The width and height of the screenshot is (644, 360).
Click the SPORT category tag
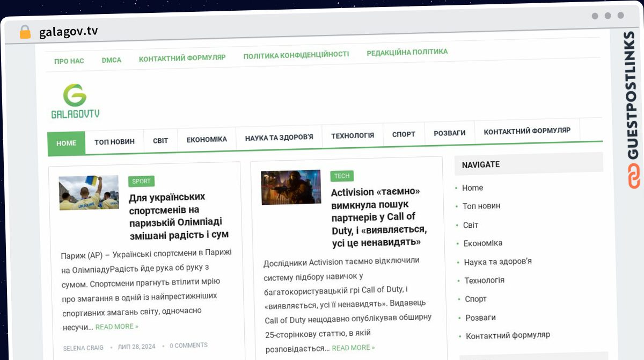tap(142, 181)
